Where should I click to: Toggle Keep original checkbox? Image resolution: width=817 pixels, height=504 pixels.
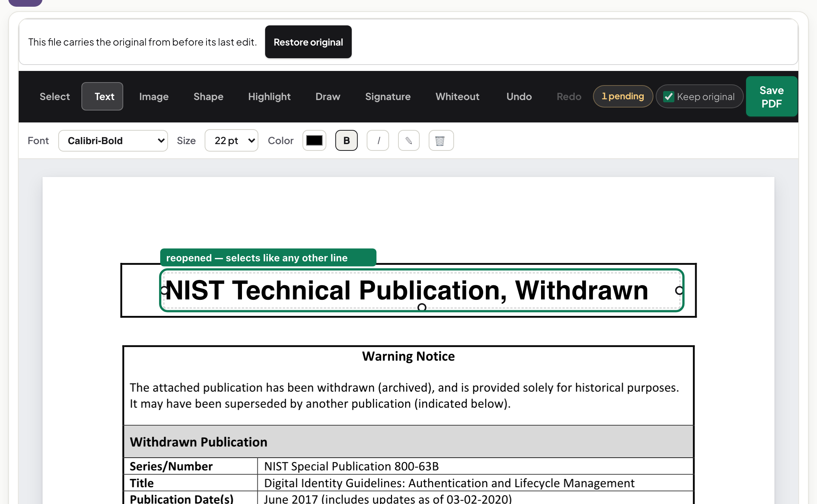coord(668,97)
